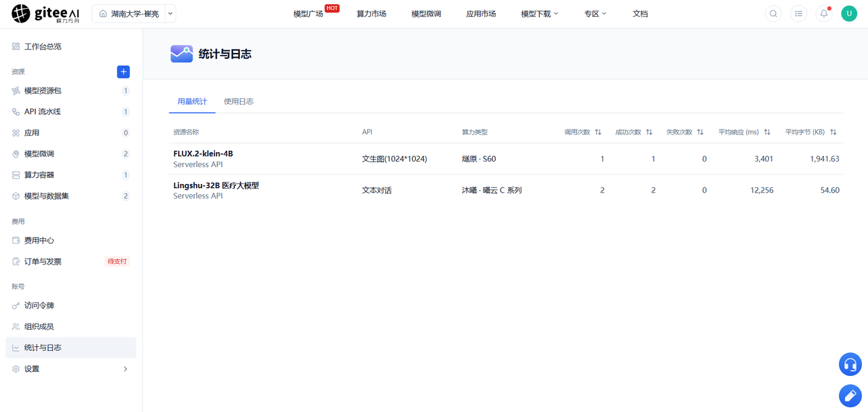Click the 文本对话 API cell
The image size is (868, 412).
[377, 191]
